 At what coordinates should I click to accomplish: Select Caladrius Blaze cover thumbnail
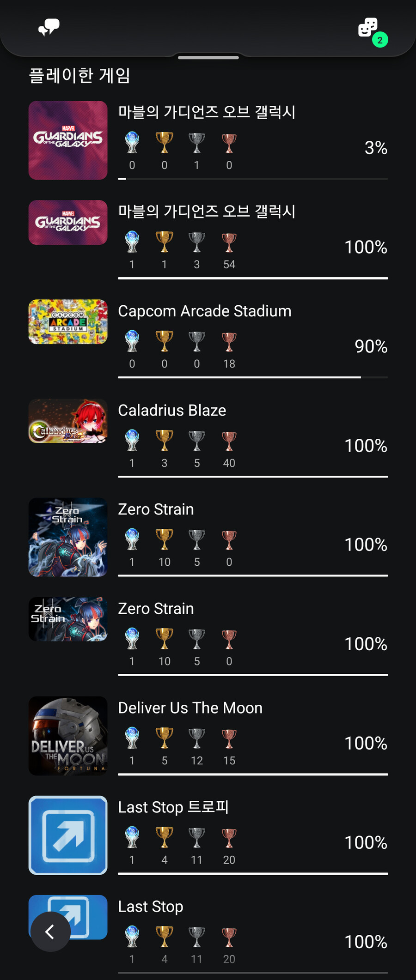click(68, 421)
